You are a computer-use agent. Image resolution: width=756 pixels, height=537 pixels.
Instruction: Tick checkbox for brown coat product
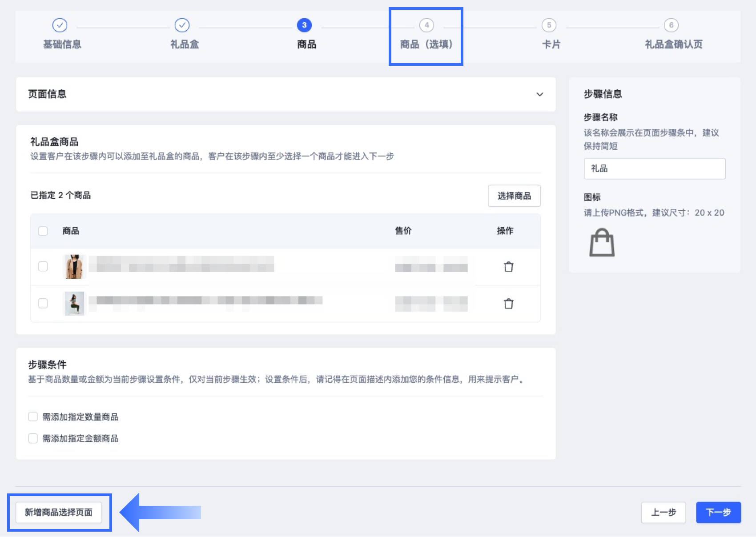coord(43,266)
